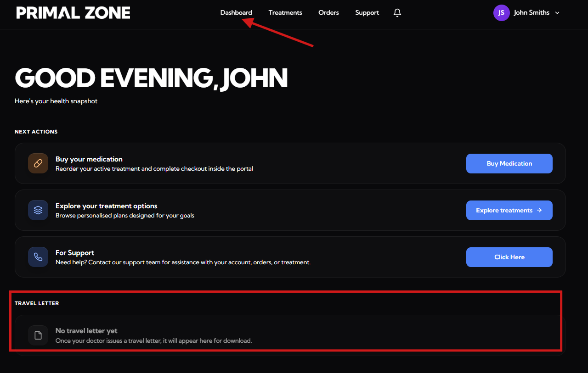This screenshot has width=588, height=373.
Task: Click the arrow inside Explore treatments button
Action: (539, 210)
